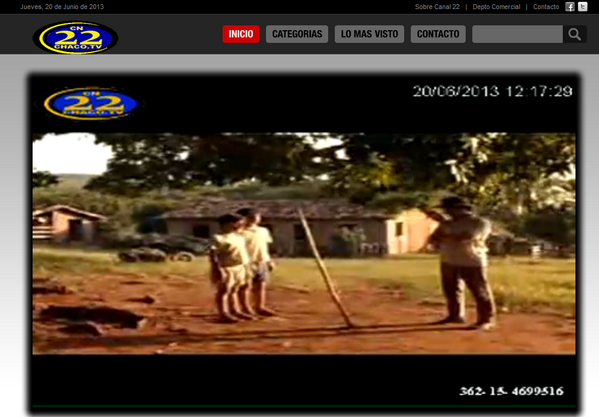
Task: Focus the search text field
Action: tap(518, 34)
